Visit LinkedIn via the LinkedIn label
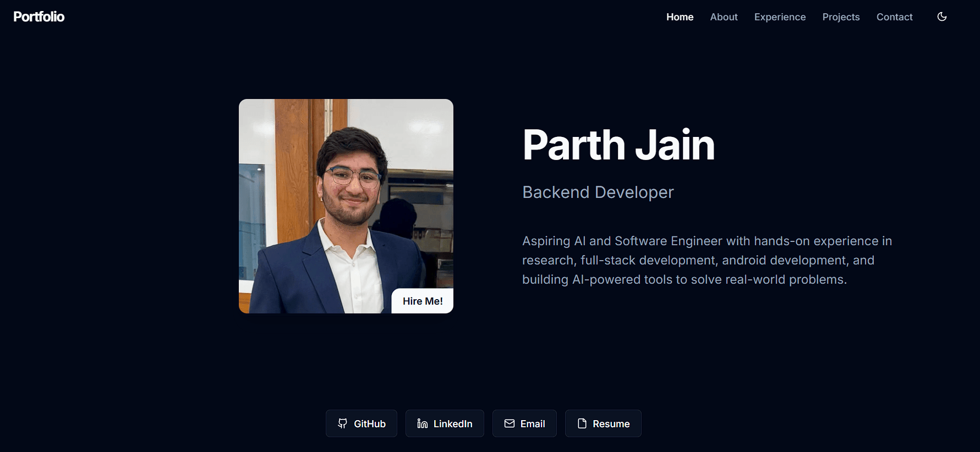The width and height of the screenshot is (980, 452). click(452, 424)
